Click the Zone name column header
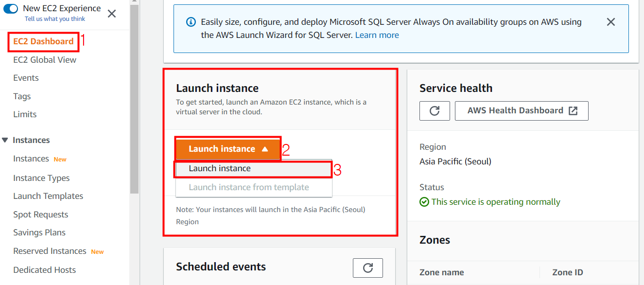This screenshot has height=285, width=644. tap(441, 272)
